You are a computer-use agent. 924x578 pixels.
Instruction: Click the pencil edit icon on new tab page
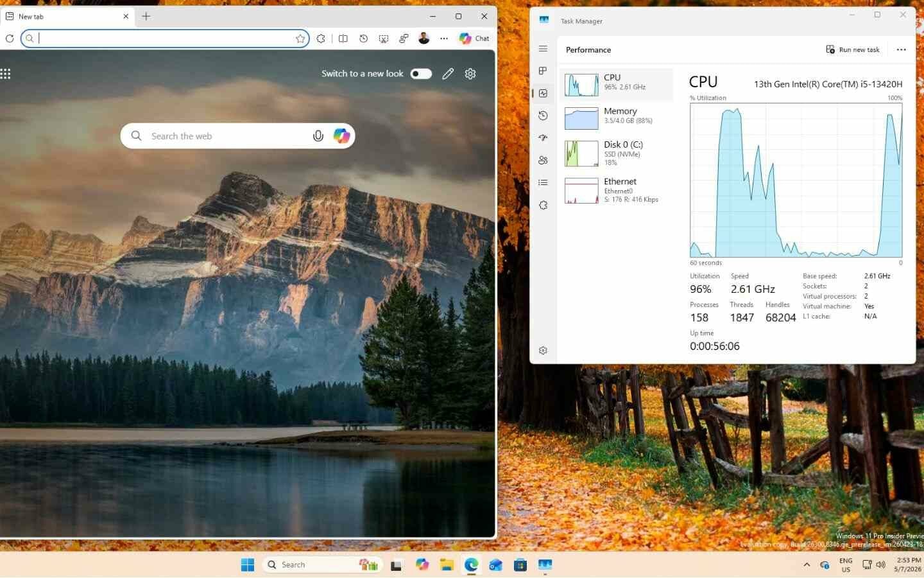point(448,74)
